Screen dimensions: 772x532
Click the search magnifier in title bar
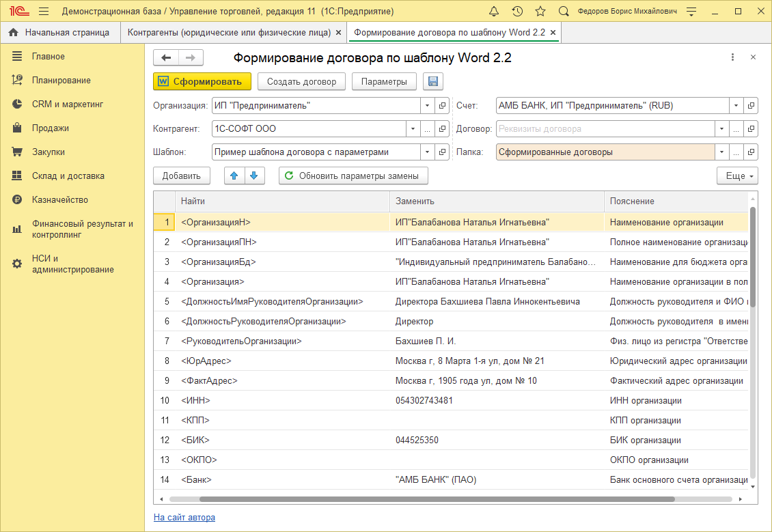click(x=564, y=11)
